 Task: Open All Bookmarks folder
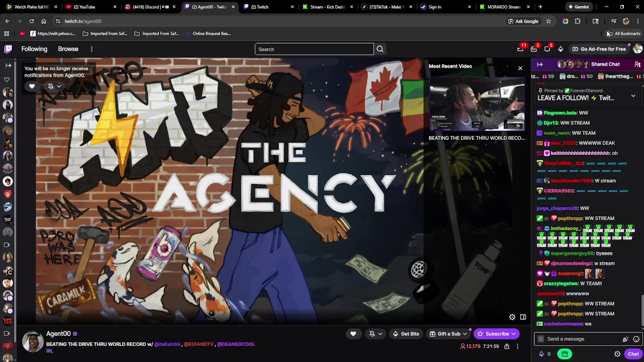point(624,34)
